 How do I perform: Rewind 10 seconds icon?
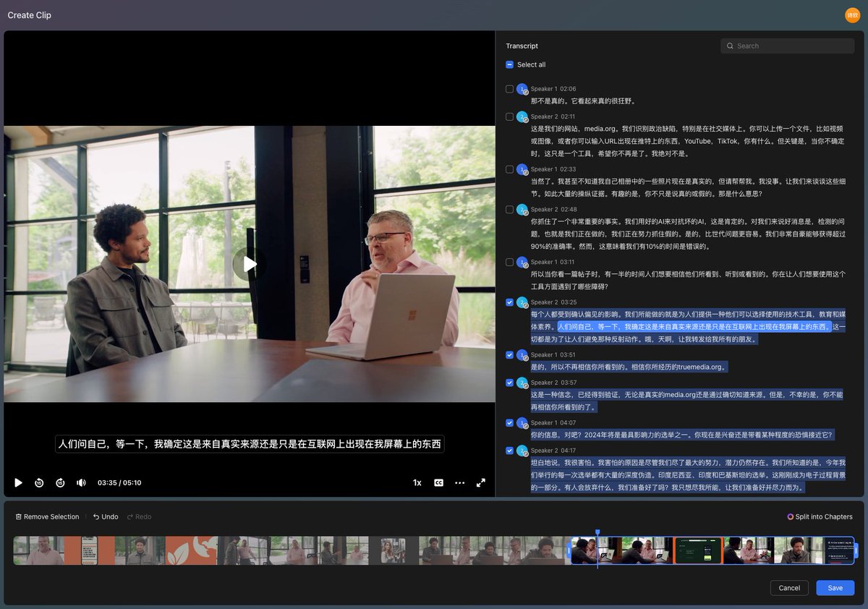40,482
